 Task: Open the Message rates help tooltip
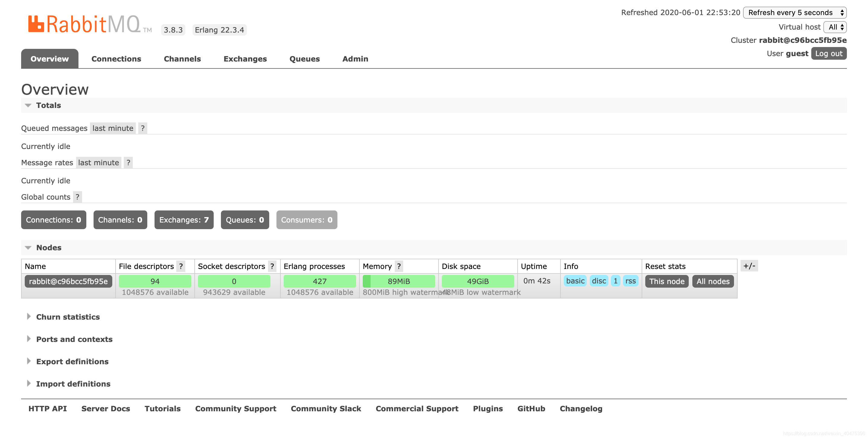[x=128, y=163]
